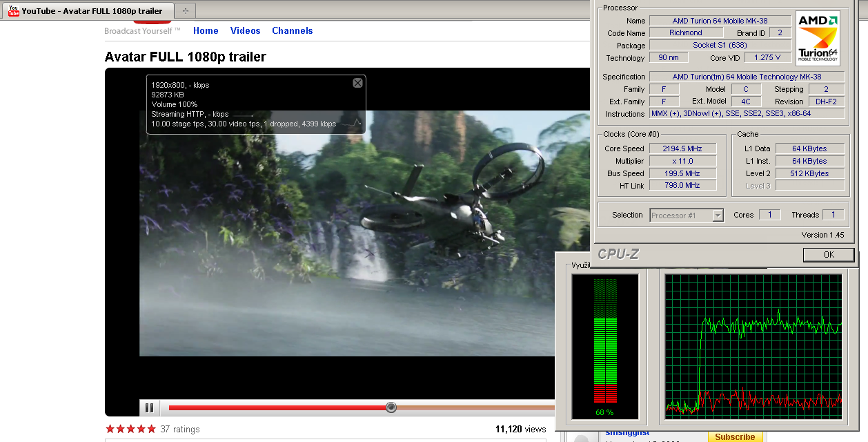Viewport: 868px width, 442px height.
Task: Select the Cores count field
Action: (x=769, y=215)
